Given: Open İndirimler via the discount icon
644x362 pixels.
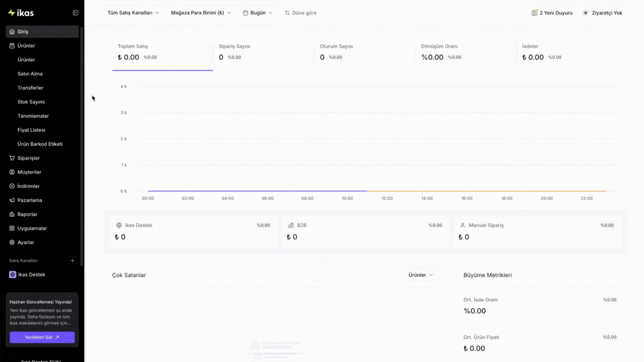Looking at the screenshot, I should tap(12, 186).
